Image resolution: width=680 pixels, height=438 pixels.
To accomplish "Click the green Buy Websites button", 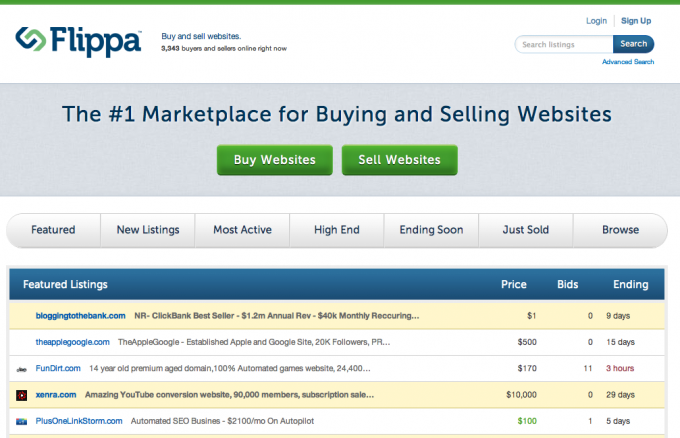I will coord(274,160).
